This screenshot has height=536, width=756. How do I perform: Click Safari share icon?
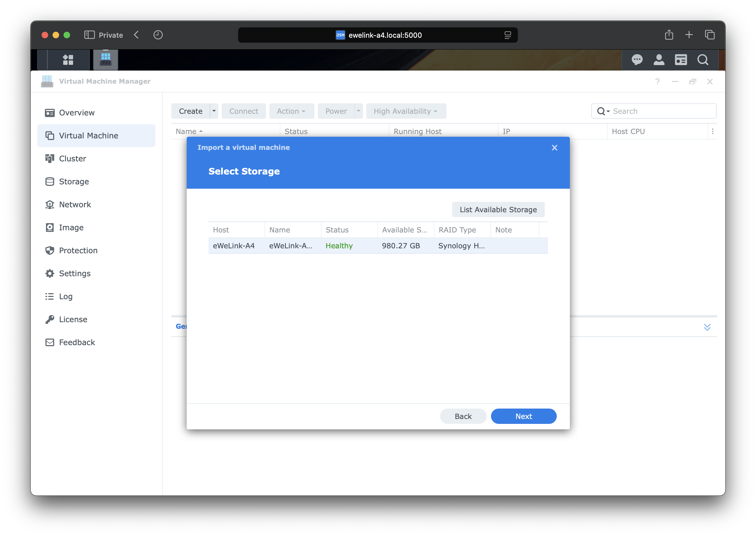coord(669,35)
